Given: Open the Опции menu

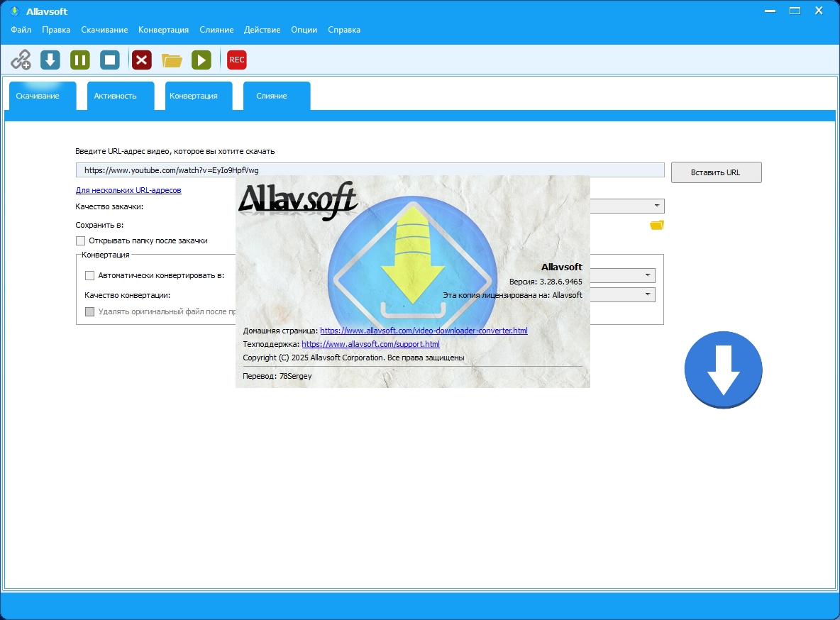Looking at the screenshot, I should [x=304, y=30].
